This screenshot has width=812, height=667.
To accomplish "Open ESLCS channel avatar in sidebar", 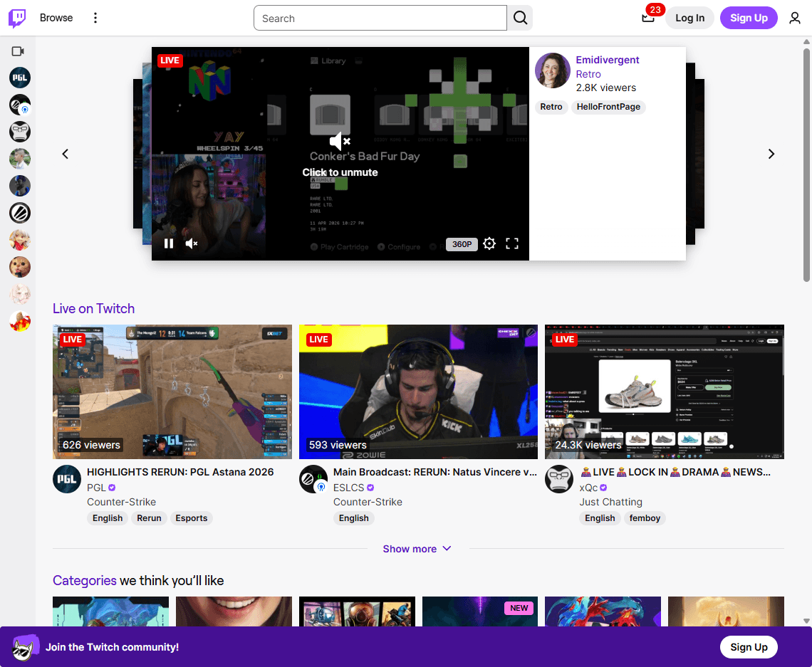I will [20, 105].
